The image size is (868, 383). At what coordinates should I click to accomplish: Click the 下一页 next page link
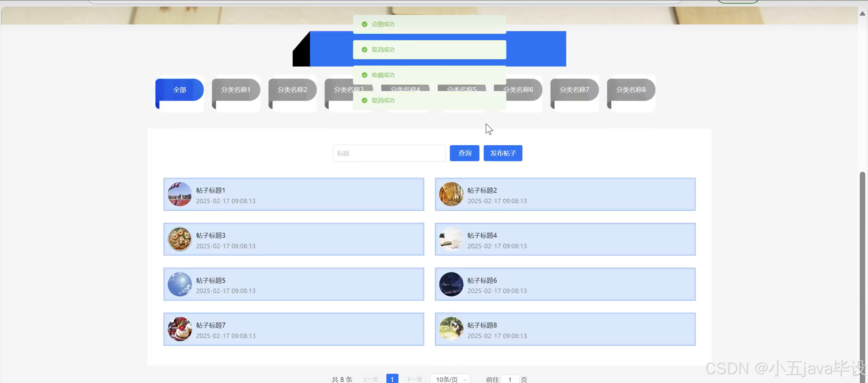414,379
